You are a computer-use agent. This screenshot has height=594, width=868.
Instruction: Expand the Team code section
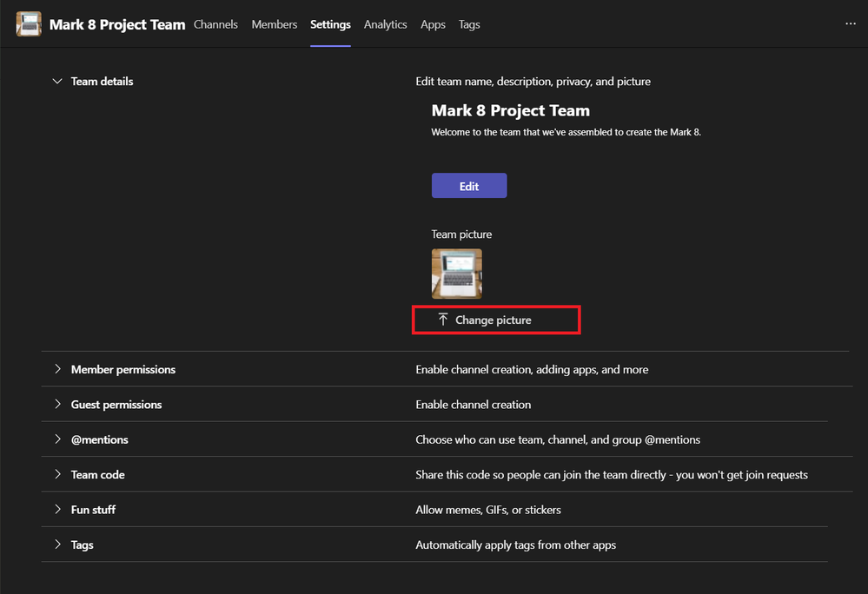pyautogui.click(x=57, y=474)
